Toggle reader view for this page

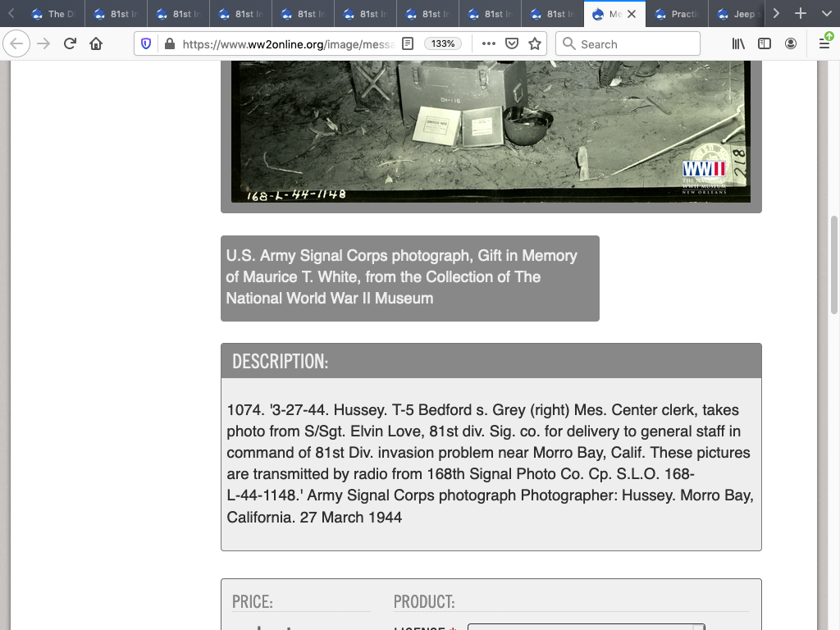409,44
